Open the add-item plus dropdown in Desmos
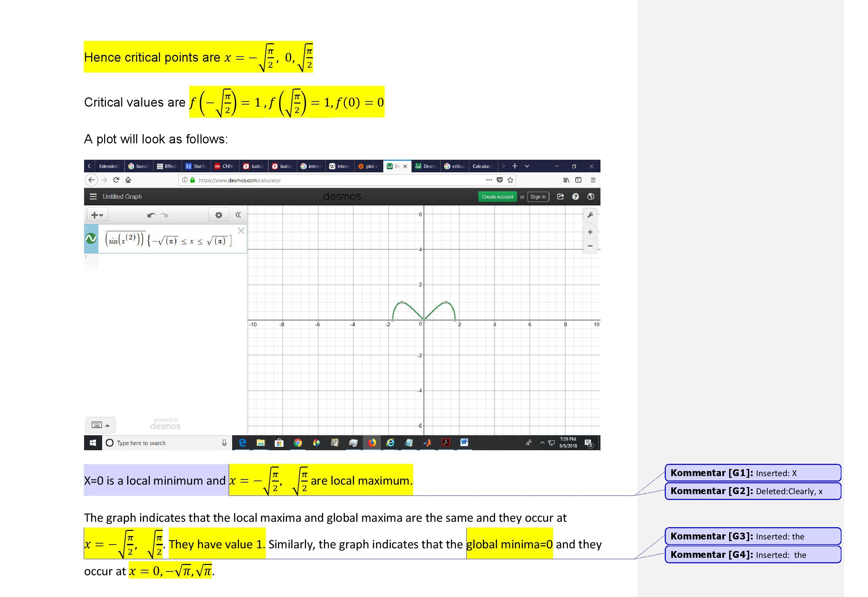The width and height of the screenshot is (868, 597). (98, 215)
